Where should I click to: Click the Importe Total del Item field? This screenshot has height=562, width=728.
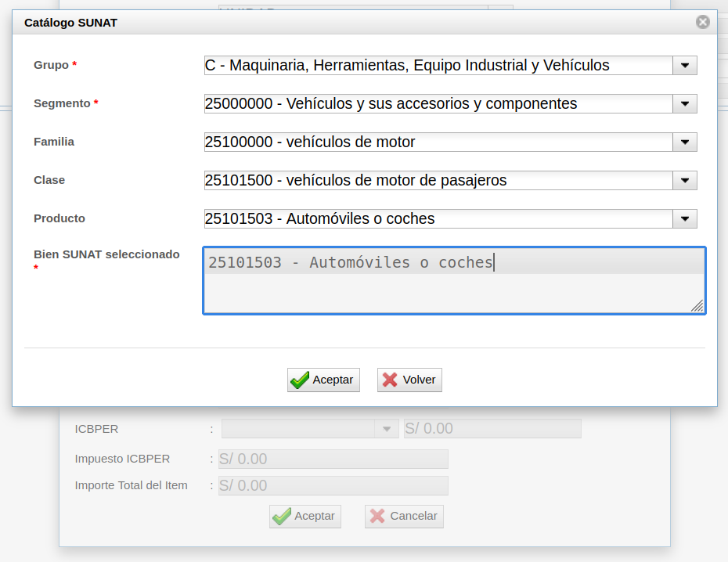333,486
